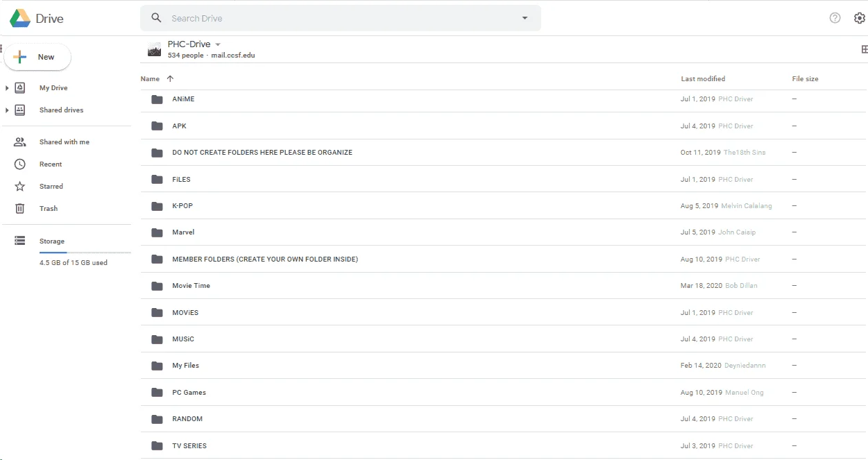
Task: Select the PC Games folder icon
Action: (157, 393)
